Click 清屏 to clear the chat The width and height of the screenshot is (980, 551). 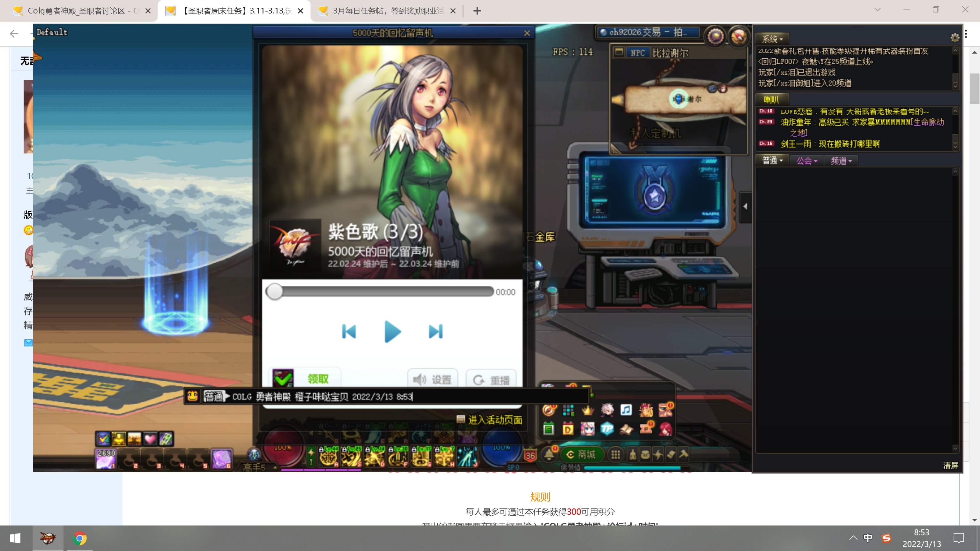(950, 466)
